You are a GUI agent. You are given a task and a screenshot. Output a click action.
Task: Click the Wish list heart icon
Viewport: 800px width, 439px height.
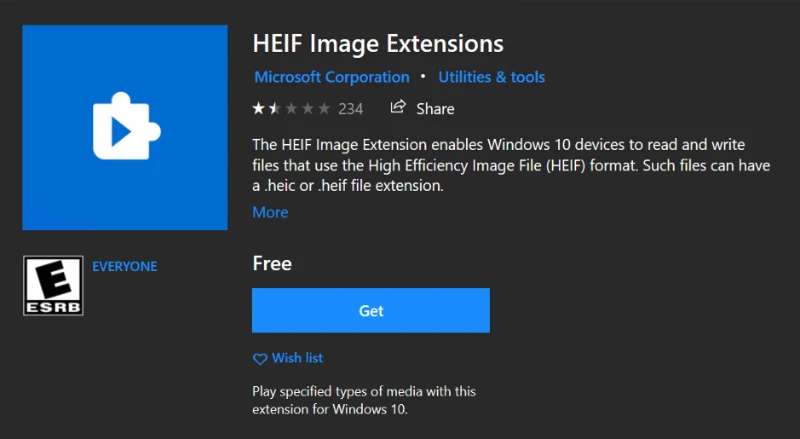tap(260, 359)
